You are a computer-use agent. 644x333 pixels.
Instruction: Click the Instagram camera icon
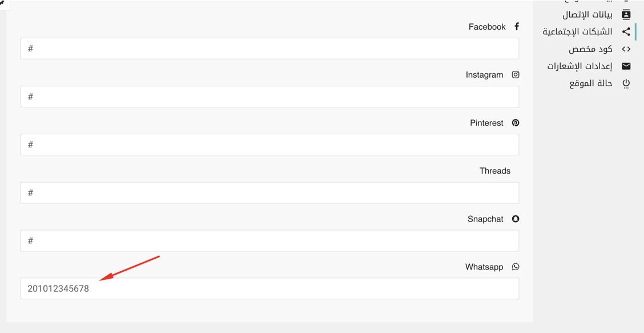coord(516,75)
